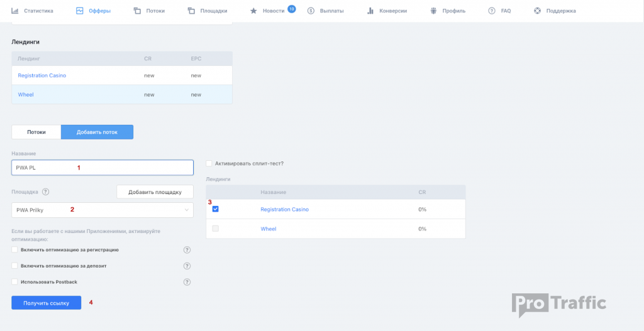Click the Новости star icon
This screenshot has height=331, width=644.
(x=253, y=11)
